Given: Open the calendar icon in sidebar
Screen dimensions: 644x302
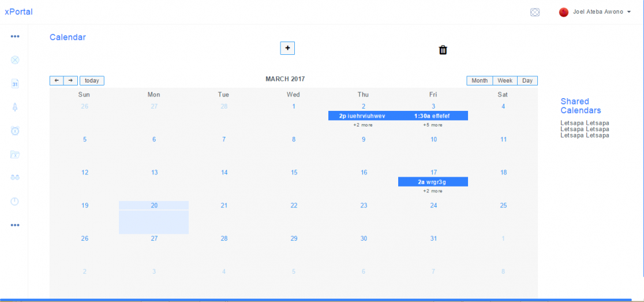Looking at the screenshot, I should [15, 84].
